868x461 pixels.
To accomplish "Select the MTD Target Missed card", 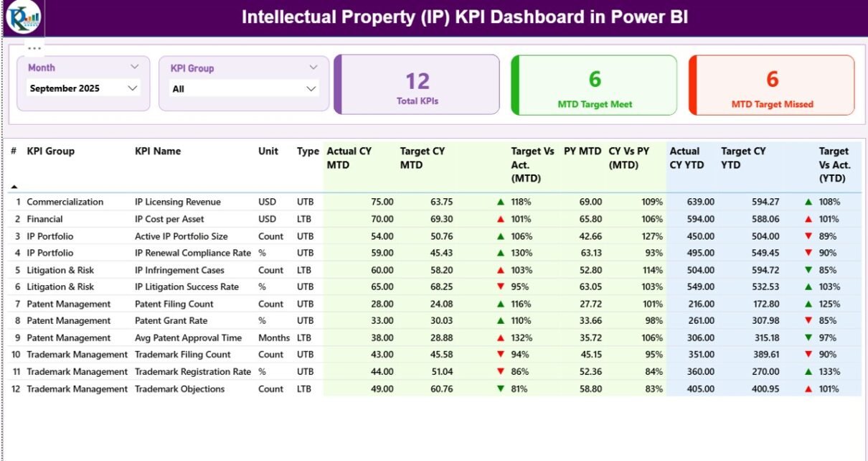I will coord(772,85).
